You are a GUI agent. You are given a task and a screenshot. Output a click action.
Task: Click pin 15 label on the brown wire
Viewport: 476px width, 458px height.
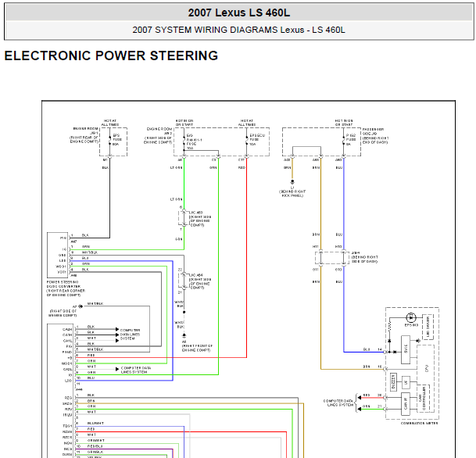tap(379, 367)
